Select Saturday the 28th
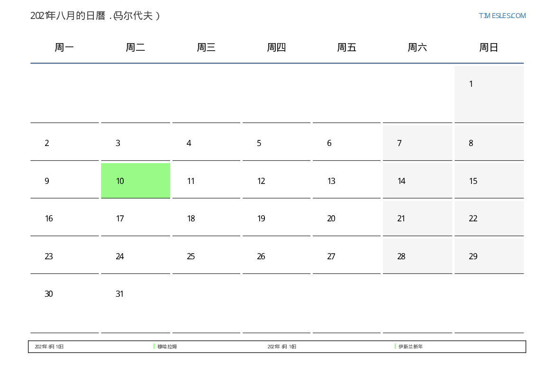 pyautogui.click(x=417, y=256)
